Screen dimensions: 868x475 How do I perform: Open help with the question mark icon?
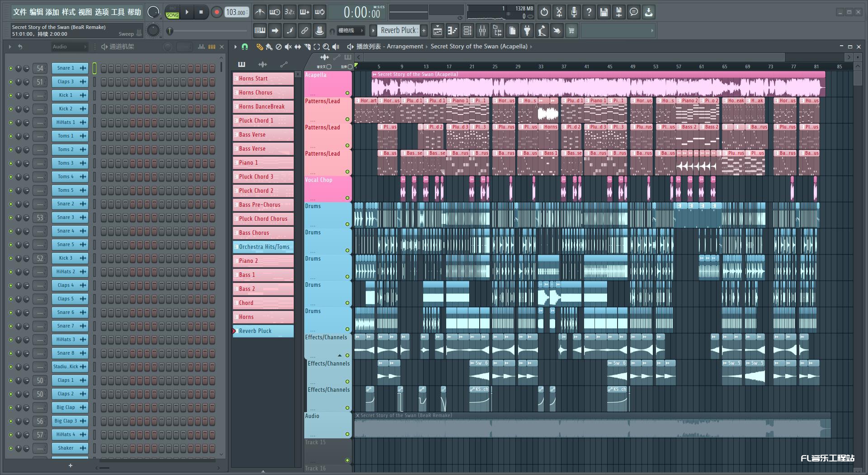pos(589,12)
